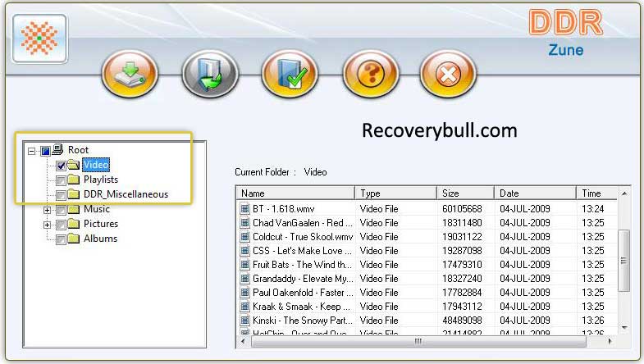Select the Root tree item label
The image size is (644, 364).
pyautogui.click(x=79, y=150)
